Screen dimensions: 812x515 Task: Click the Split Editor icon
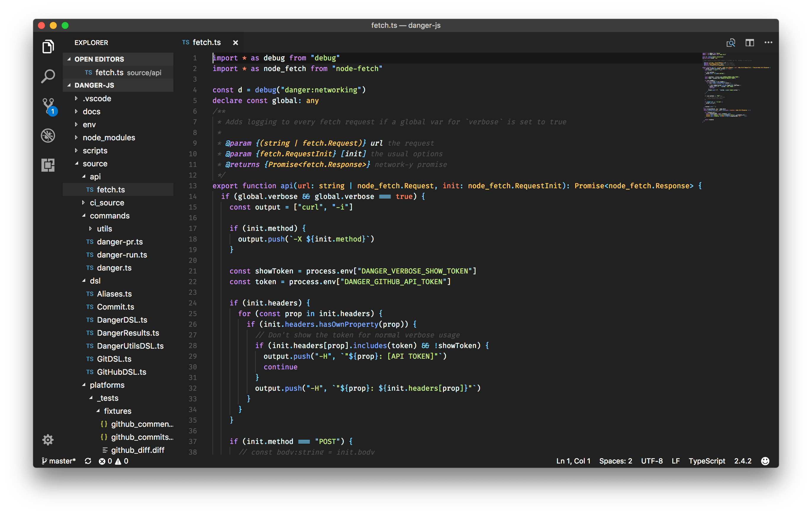click(750, 43)
